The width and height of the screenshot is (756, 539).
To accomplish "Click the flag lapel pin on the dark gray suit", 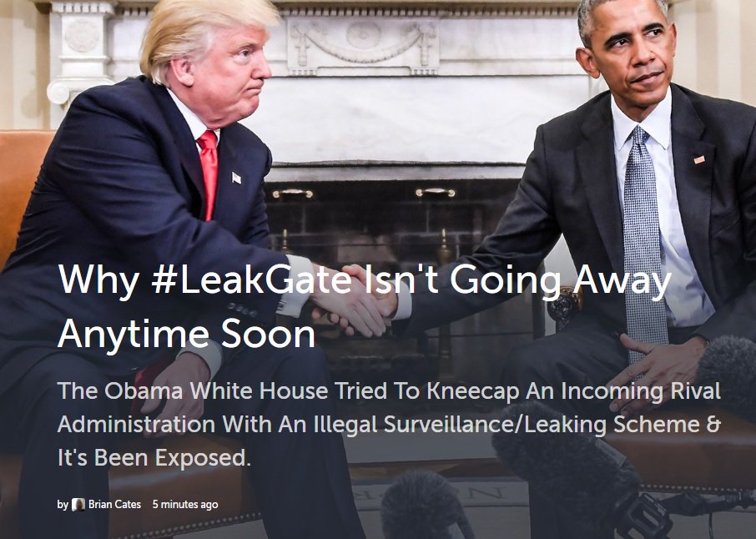I will point(699,159).
